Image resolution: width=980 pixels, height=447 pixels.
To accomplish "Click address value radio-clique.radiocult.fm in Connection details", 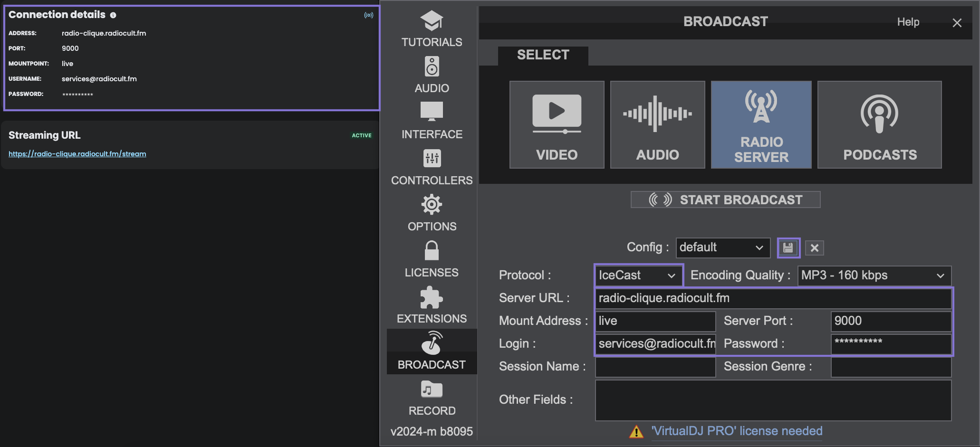I will pyautogui.click(x=104, y=33).
